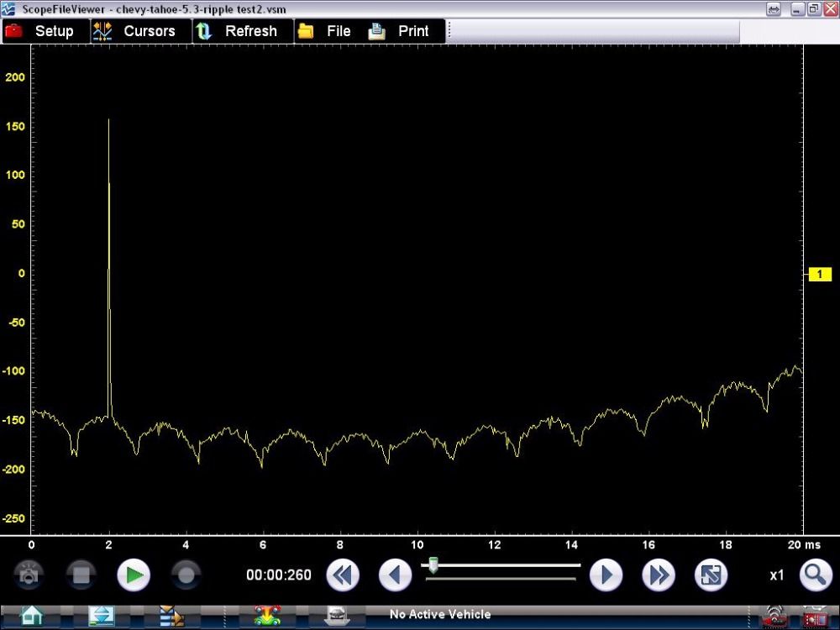Step back one frame with left arrow
The image size is (840, 630).
click(395, 575)
